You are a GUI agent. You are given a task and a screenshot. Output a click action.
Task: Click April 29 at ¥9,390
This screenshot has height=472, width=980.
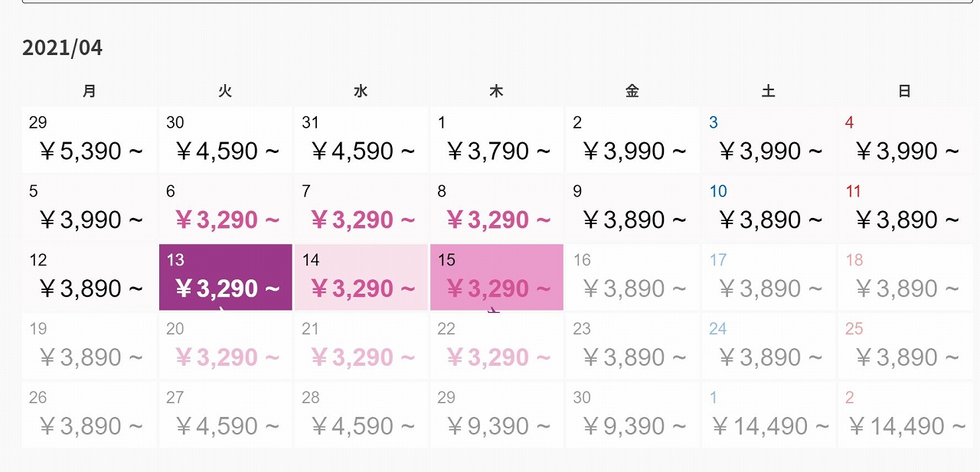[497, 415]
